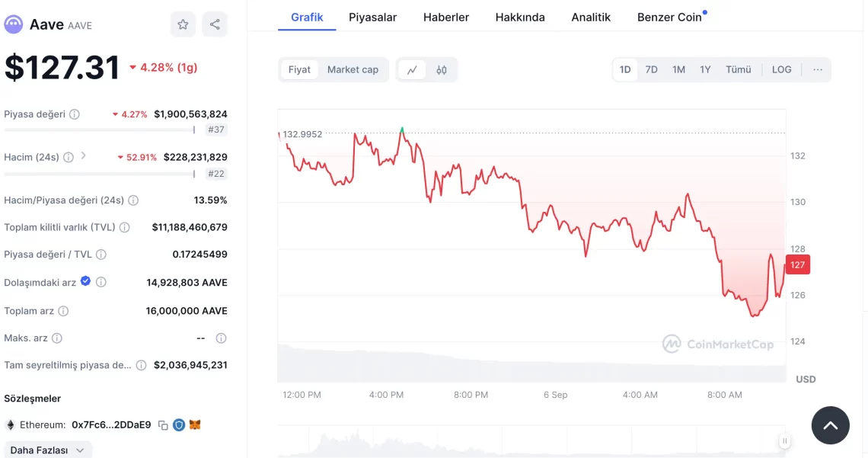
Task: Click the chart range slider handle
Action: [784, 440]
